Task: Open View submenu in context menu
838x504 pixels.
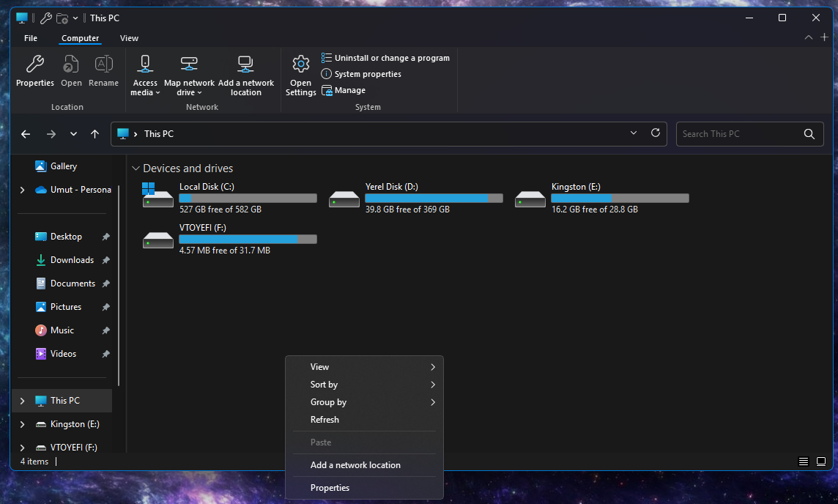Action: click(x=364, y=366)
